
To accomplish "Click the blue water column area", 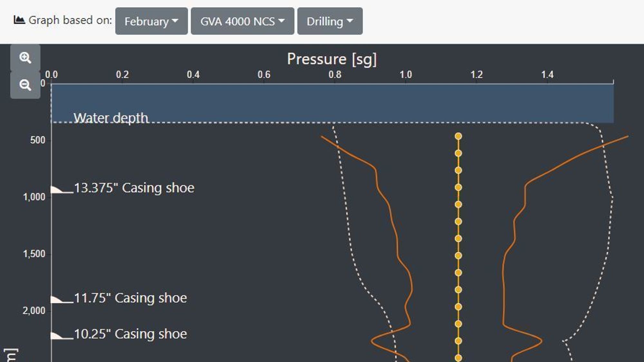I will (x=333, y=103).
